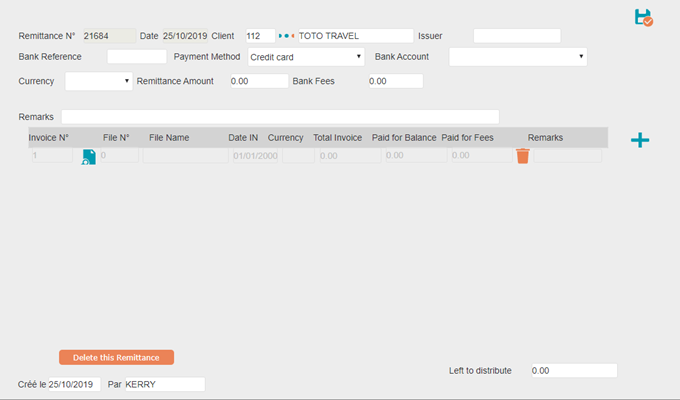Click the Bank Reference input field
The height and width of the screenshot is (400, 680).
coord(137,56)
